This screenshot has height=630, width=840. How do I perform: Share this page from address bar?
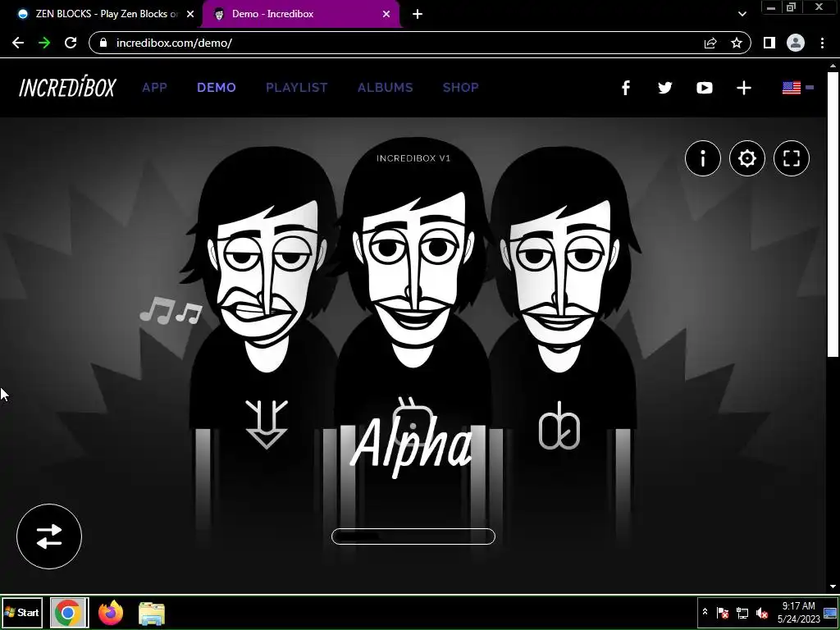[710, 43]
